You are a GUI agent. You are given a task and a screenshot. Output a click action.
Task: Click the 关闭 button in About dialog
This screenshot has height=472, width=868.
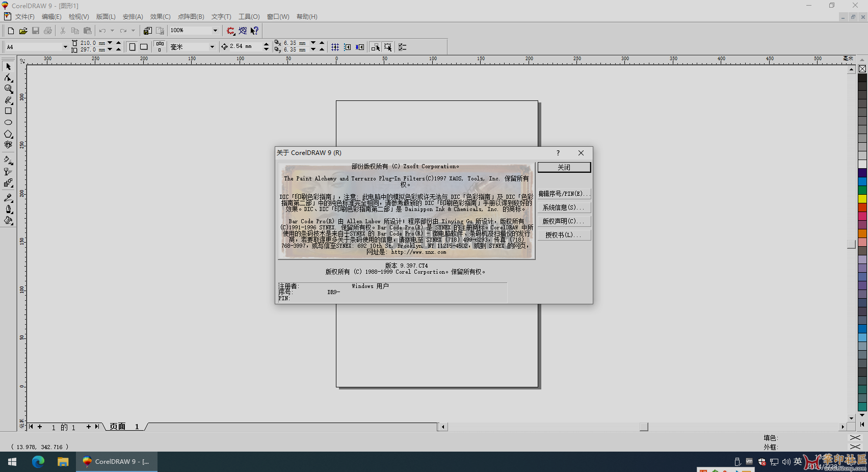pos(564,167)
